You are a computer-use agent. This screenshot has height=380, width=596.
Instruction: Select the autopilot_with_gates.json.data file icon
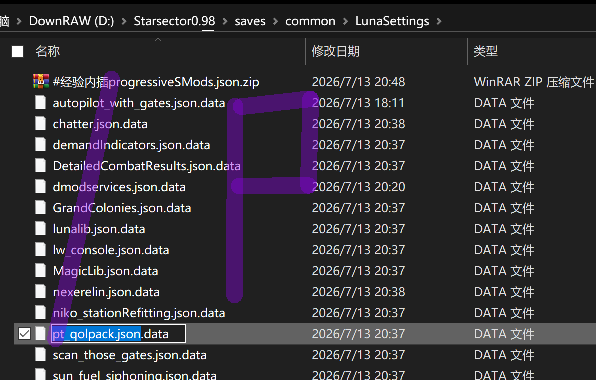(41, 103)
